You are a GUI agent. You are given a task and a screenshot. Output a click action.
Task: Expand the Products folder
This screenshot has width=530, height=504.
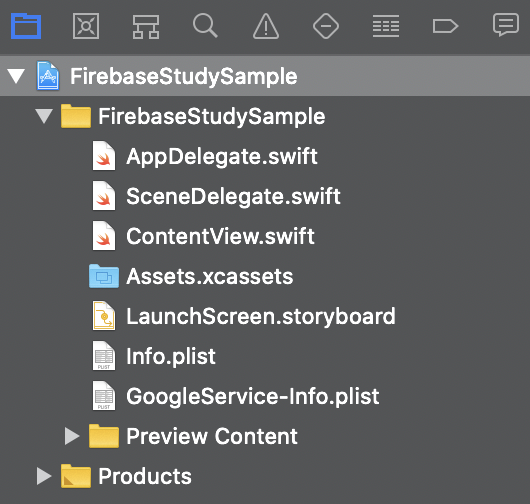pos(44,476)
